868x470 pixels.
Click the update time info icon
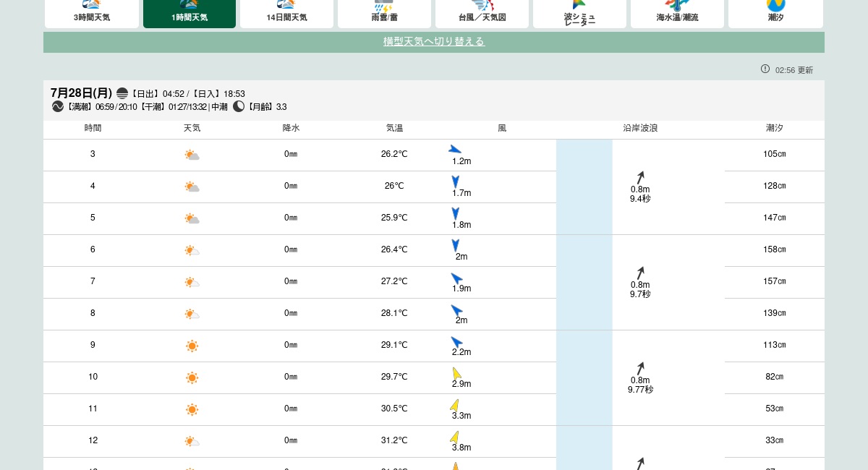(765, 69)
